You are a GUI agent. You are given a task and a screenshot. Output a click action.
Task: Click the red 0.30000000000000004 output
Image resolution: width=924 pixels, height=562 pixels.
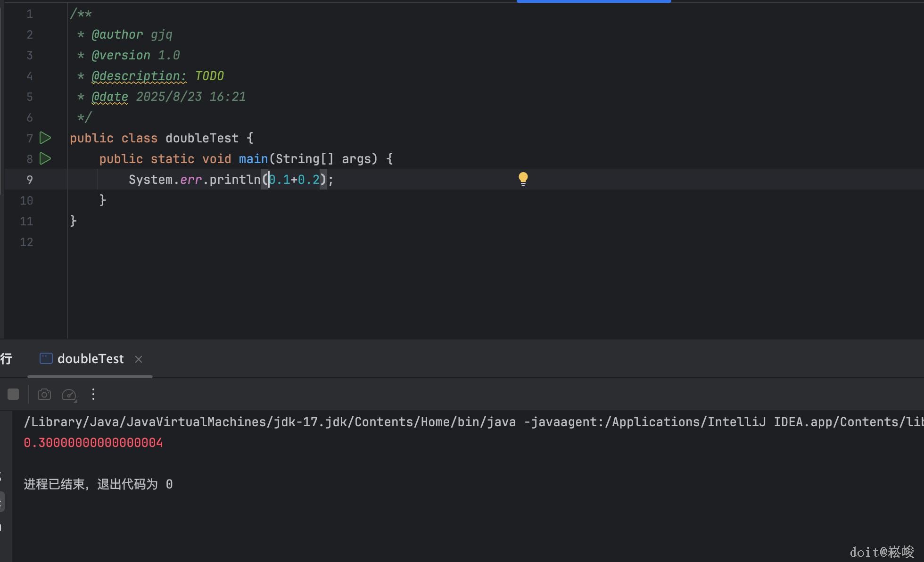93,443
